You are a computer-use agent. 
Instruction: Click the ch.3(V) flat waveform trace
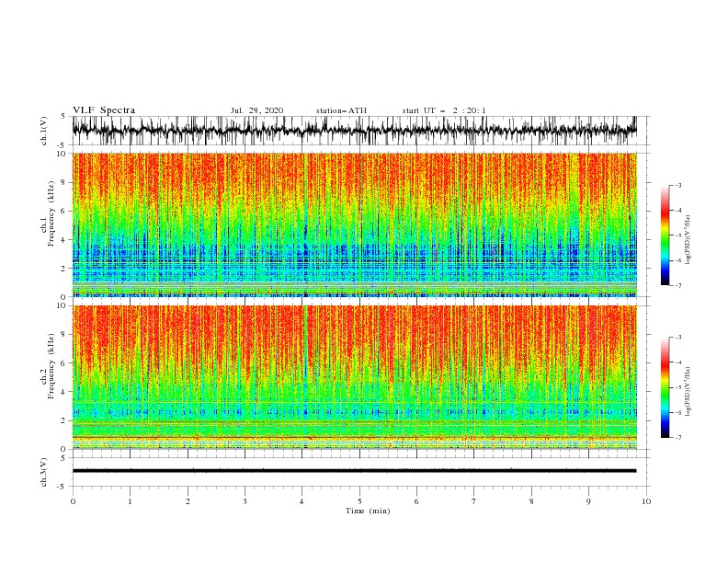[x=355, y=471]
